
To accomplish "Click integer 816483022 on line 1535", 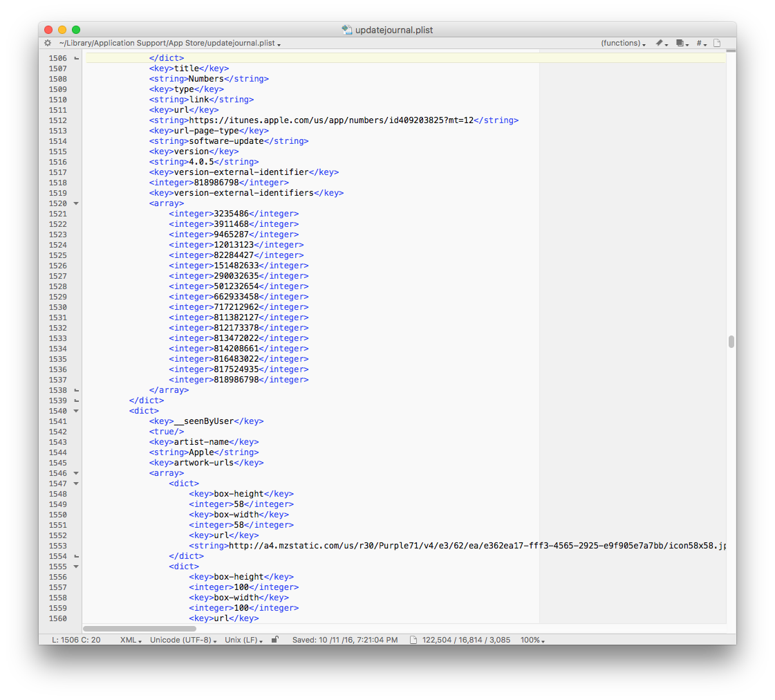I will click(236, 359).
